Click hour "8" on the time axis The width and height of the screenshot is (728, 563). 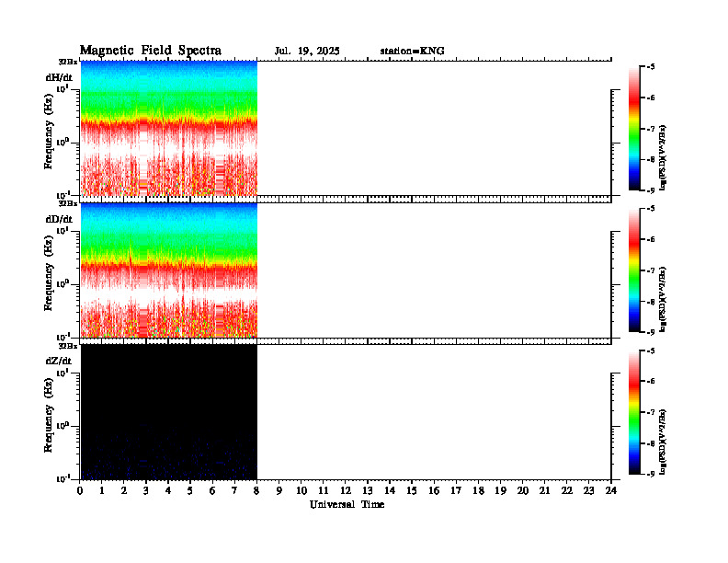pos(256,491)
